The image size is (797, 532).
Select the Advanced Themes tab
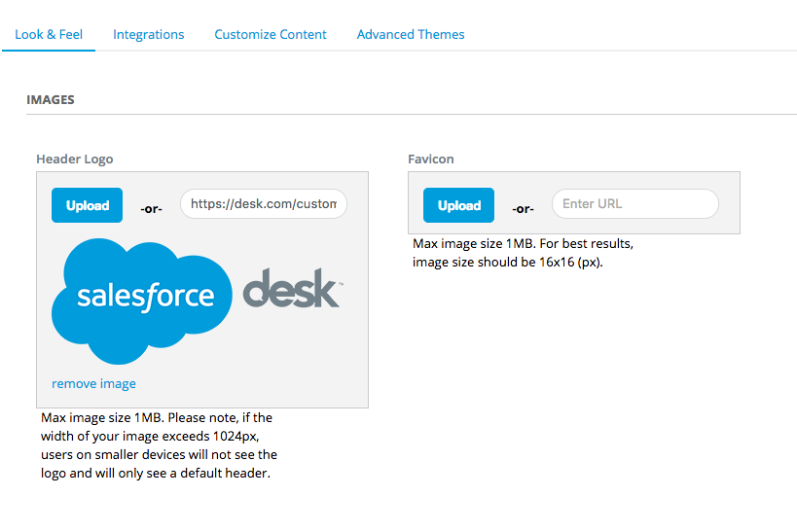coord(411,35)
